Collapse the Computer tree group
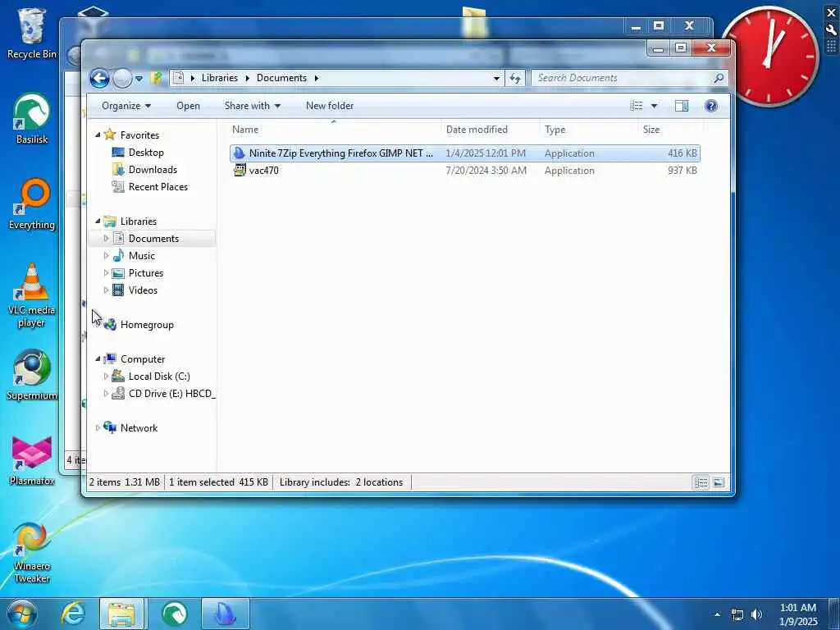 point(98,359)
